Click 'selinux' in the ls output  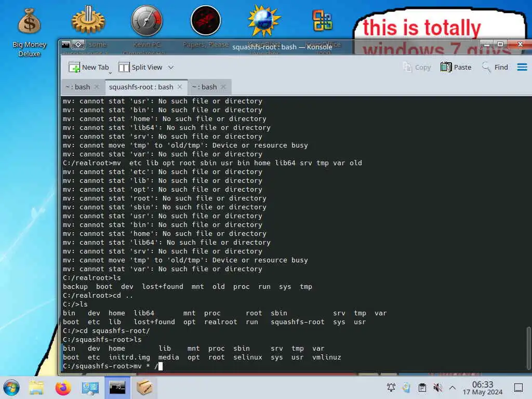(x=247, y=357)
